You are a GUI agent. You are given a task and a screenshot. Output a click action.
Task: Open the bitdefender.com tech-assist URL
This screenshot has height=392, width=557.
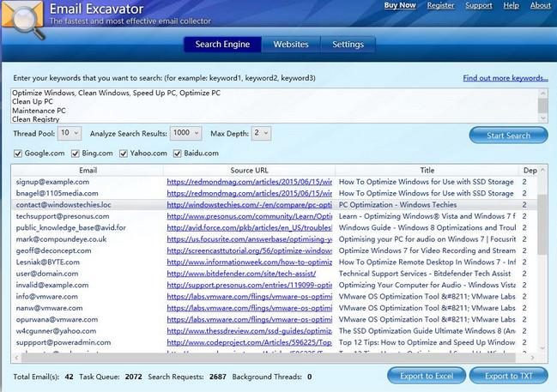241,274
